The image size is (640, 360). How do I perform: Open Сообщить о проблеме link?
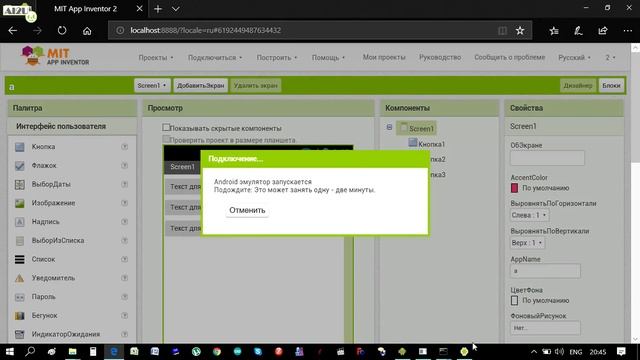509,58
